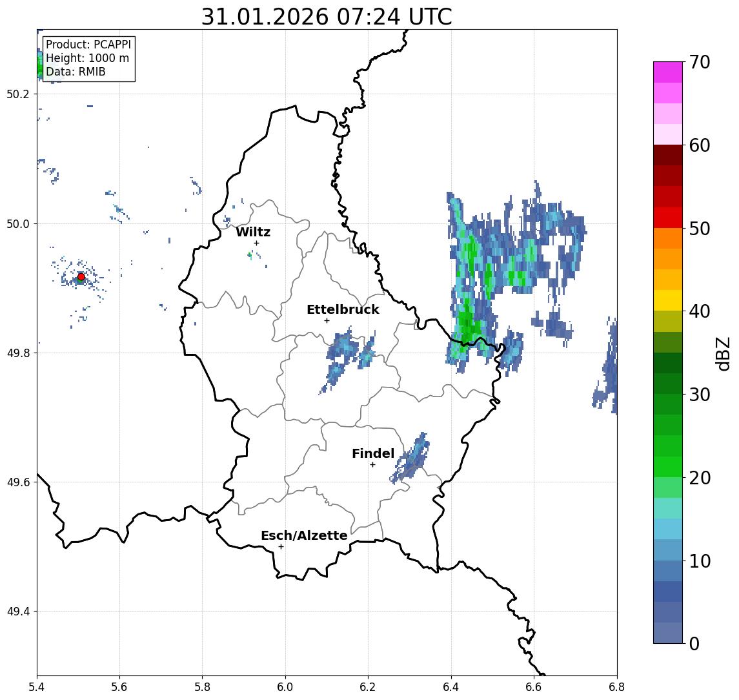This screenshot has height=700, width=739.
Task: Click the red radar site marker
Action: click(x=81, y=277)
